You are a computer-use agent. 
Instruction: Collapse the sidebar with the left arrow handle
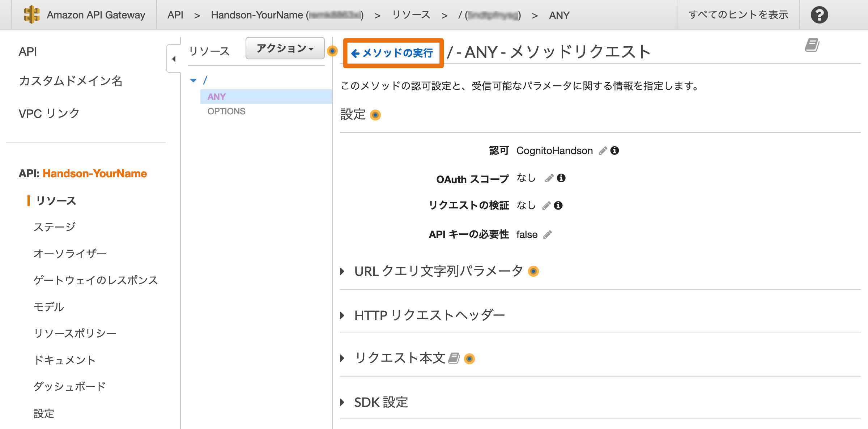pos(174,59)
